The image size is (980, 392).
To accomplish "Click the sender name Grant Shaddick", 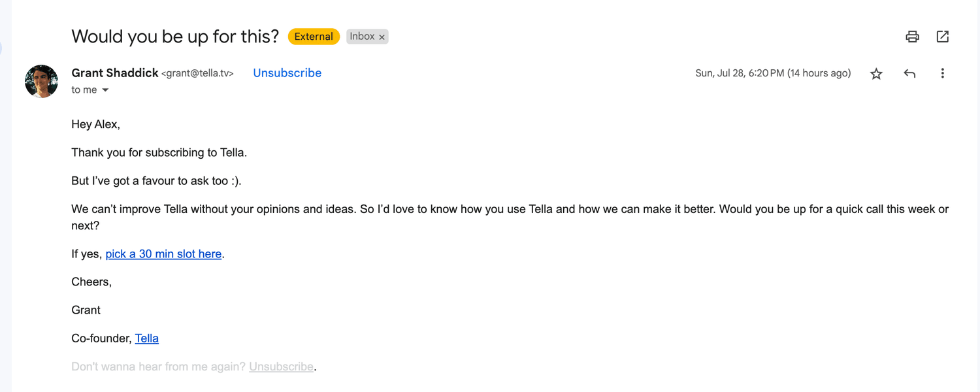I will point(115,73).
